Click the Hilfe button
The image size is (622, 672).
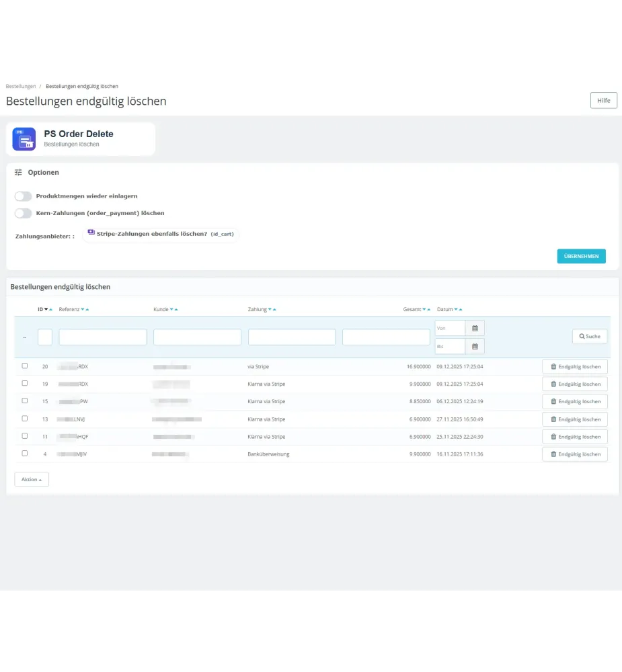[603, 100]
